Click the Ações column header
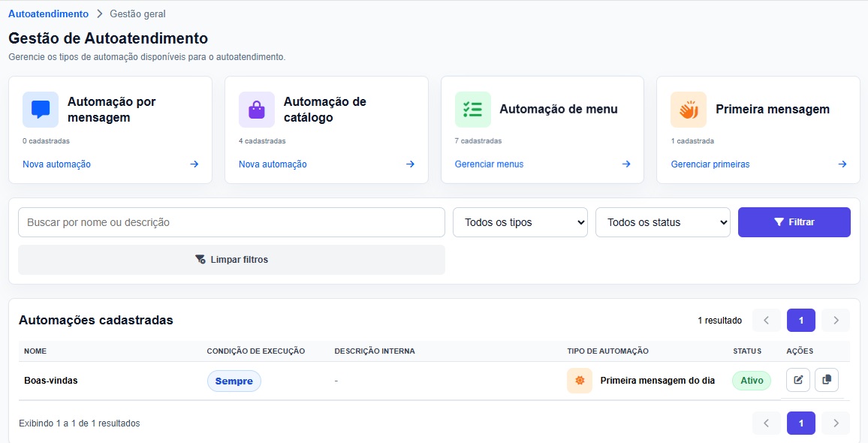Screen dimensions: 868x443 [x=800, y=351]
